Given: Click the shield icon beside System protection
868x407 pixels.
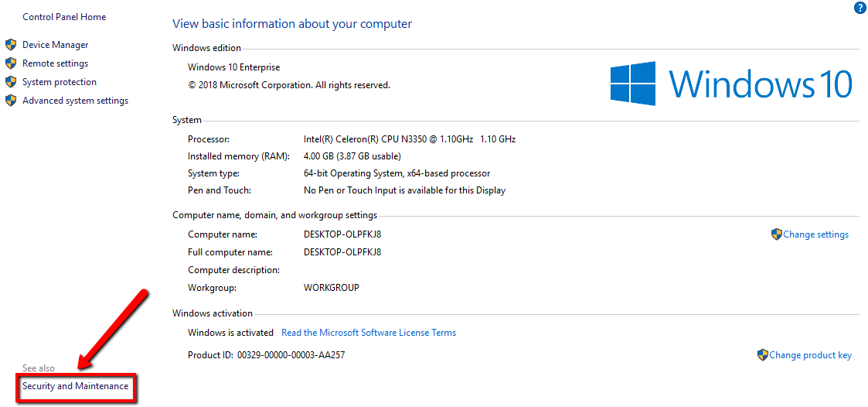Looking at the screenshot, I should pyautogui.click(x=11, y=82).
